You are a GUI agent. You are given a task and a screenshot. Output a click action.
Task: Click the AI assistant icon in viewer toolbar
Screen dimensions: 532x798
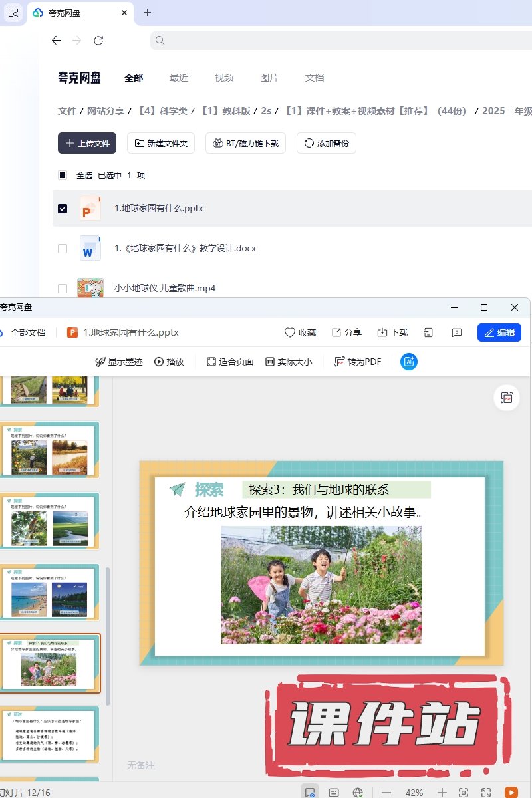coord(409,362)
